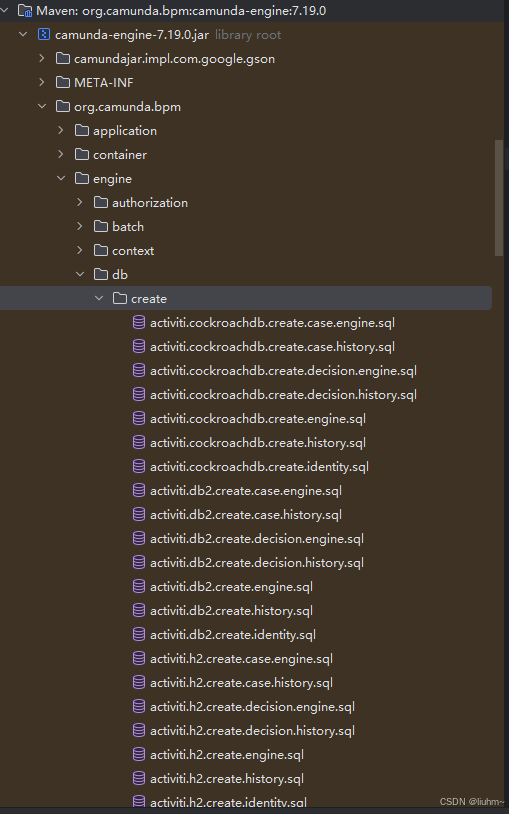Click the camunda-engine-7.19.0.jar archive icon

point(44,35)
